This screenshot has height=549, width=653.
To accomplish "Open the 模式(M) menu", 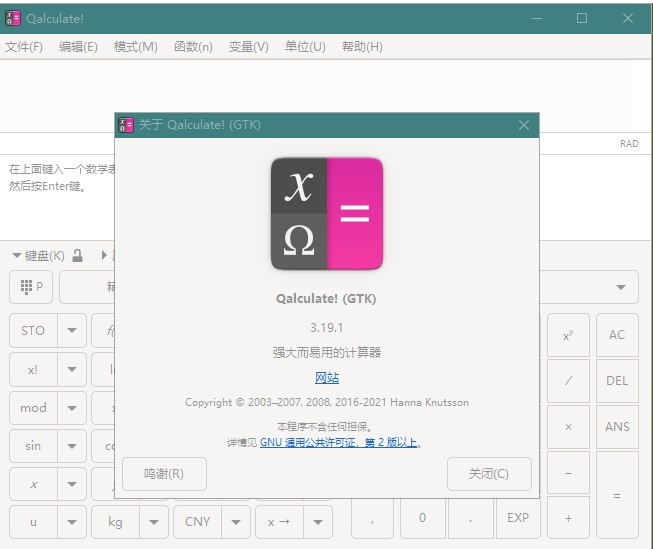I will (135, 47).
